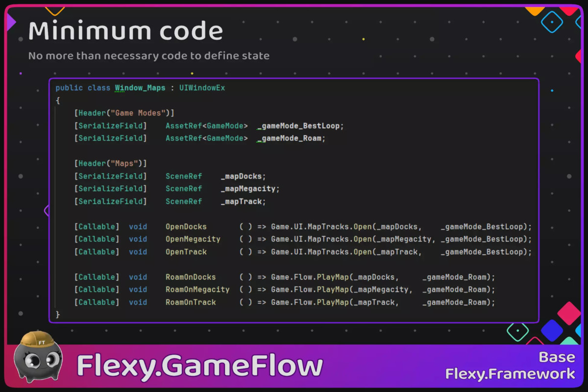Click SceneRef type on the _mapDocks declaration
This screenshot has height=392, width=588.
[x=184, y=176]
